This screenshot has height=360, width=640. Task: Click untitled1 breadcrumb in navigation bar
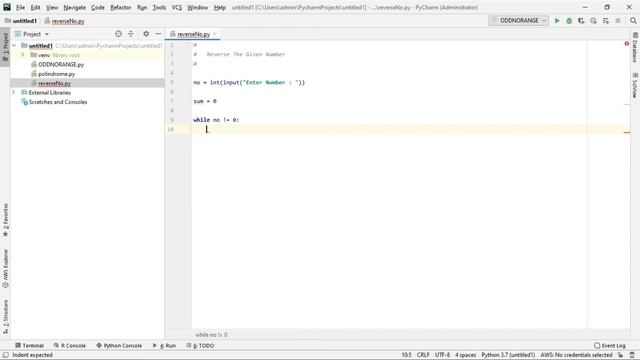tap(21, 21)
